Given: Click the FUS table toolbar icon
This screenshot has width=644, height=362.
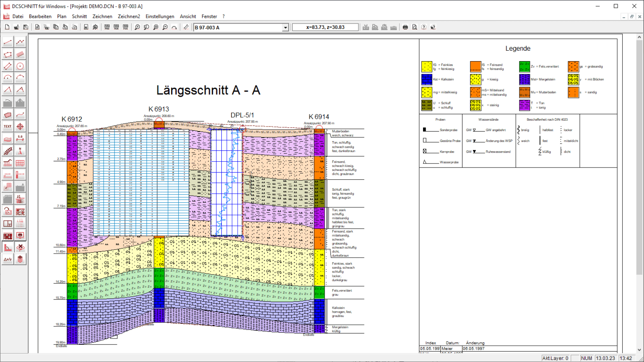Looking at the screenshot, I should (x=125, y=27).
